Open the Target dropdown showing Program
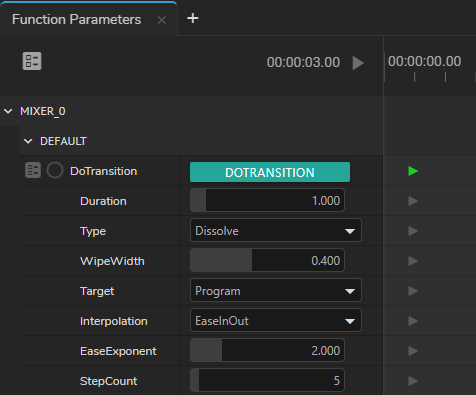Viewport: 476px width, 395px height. pyautogui.click(x=276, y=290)
